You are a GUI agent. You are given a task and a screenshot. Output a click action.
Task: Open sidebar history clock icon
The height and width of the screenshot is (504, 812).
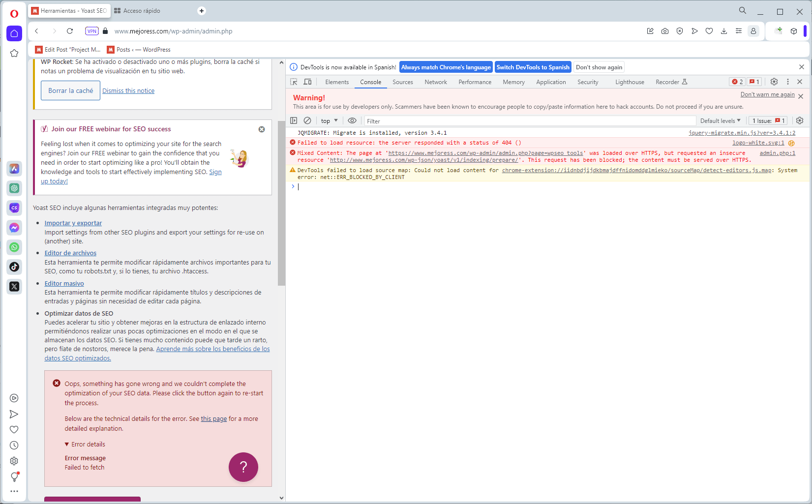pyautogui.click(x=14, y=445)
